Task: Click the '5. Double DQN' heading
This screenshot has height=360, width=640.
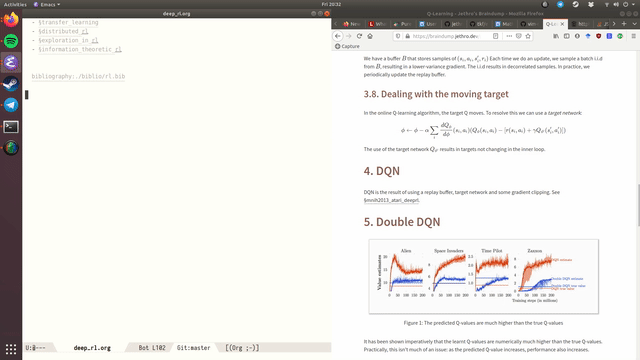Action: pos(402,222)
